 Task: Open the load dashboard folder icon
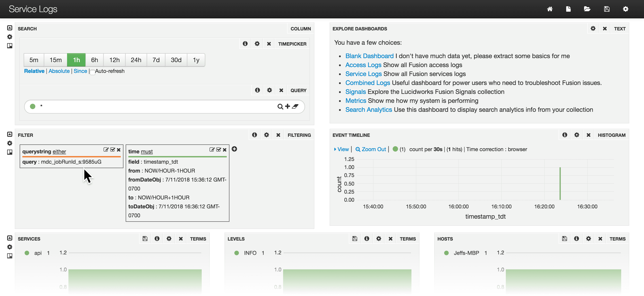(587, 9)
